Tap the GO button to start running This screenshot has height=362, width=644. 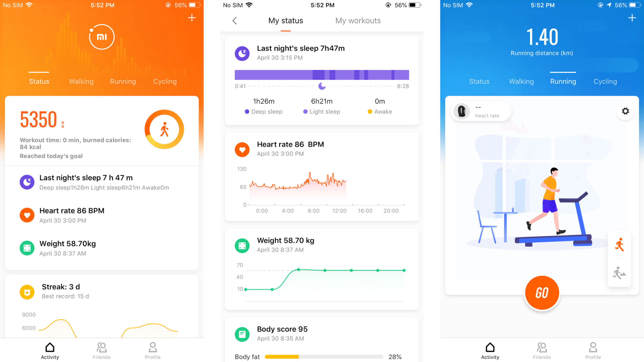(542, 293)
